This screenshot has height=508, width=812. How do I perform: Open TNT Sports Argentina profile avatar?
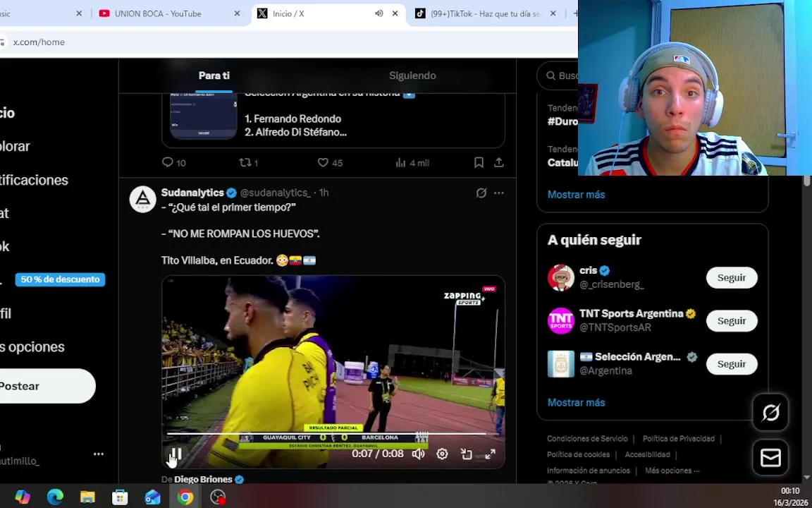tap(561, 321)
